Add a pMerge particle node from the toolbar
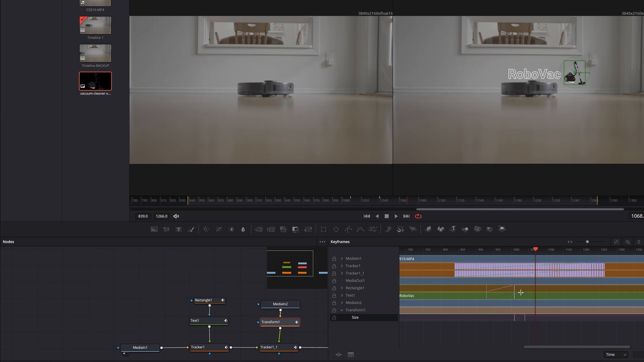 click(x=400, y=229)
